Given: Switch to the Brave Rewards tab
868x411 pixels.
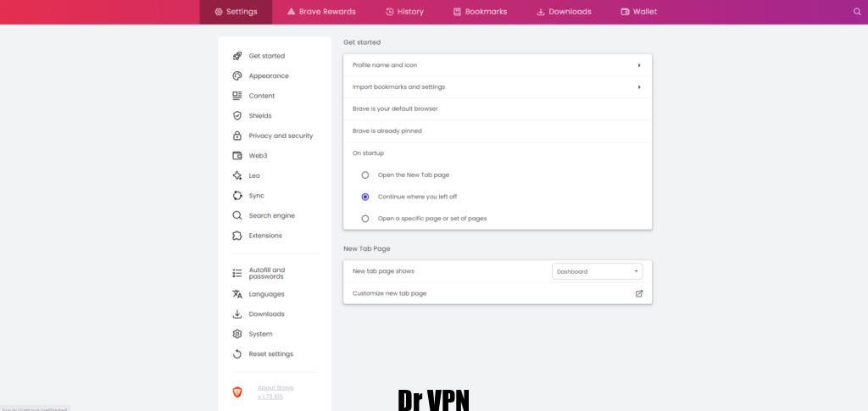Looking at the screenshot, I should tap(321, 12).
